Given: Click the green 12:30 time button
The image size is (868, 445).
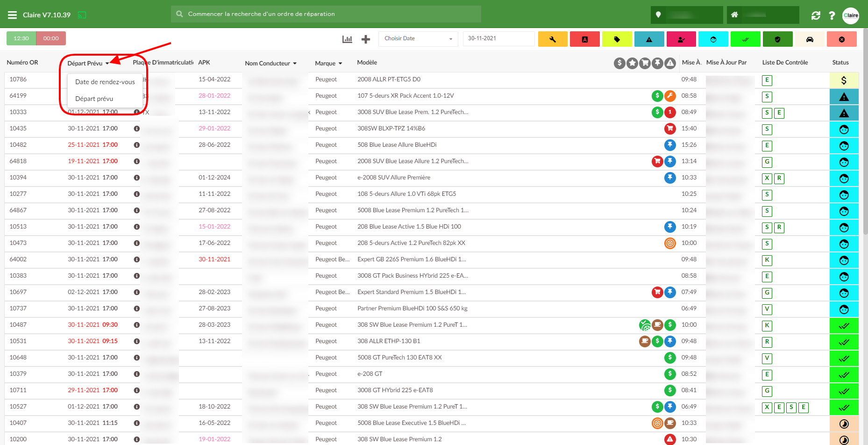Looking at the screenshot, I should [21, 38].
